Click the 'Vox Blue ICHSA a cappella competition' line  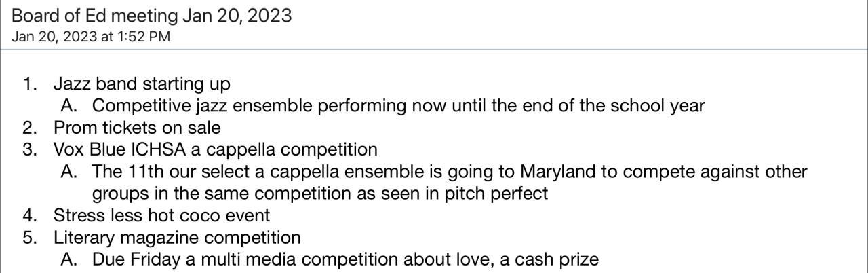(216, 149)
